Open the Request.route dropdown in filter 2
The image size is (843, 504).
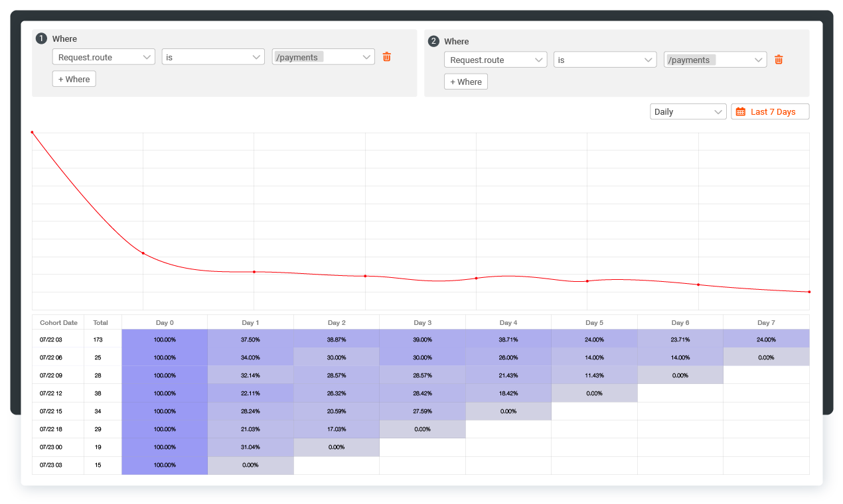495,59
